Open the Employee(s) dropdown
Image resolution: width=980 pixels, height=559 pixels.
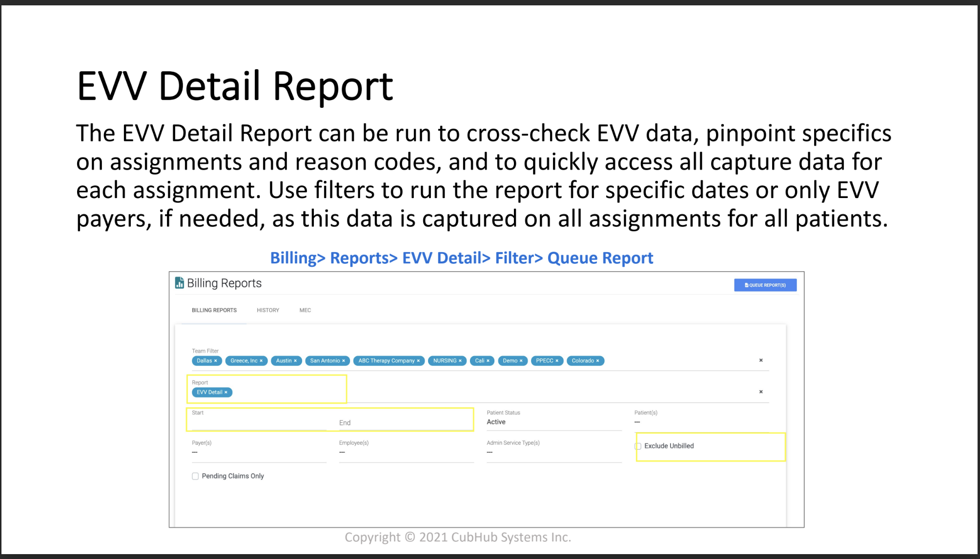406,450
